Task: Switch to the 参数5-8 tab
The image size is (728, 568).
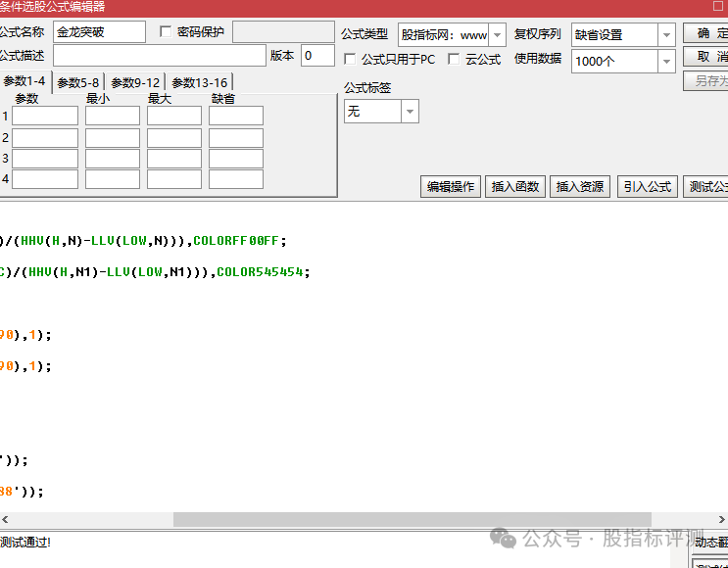Action: pyautogui.click(x=78, y=82)
